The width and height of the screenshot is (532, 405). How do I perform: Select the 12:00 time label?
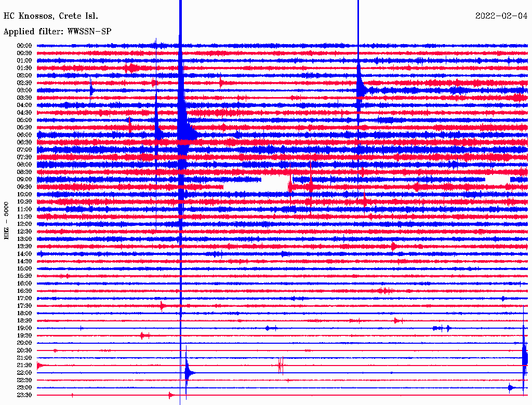pyautogui.click(x=24, y=224)
